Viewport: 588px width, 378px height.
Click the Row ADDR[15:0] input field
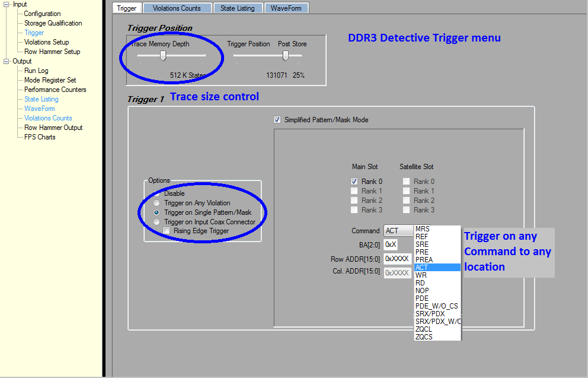click(398, 259)
